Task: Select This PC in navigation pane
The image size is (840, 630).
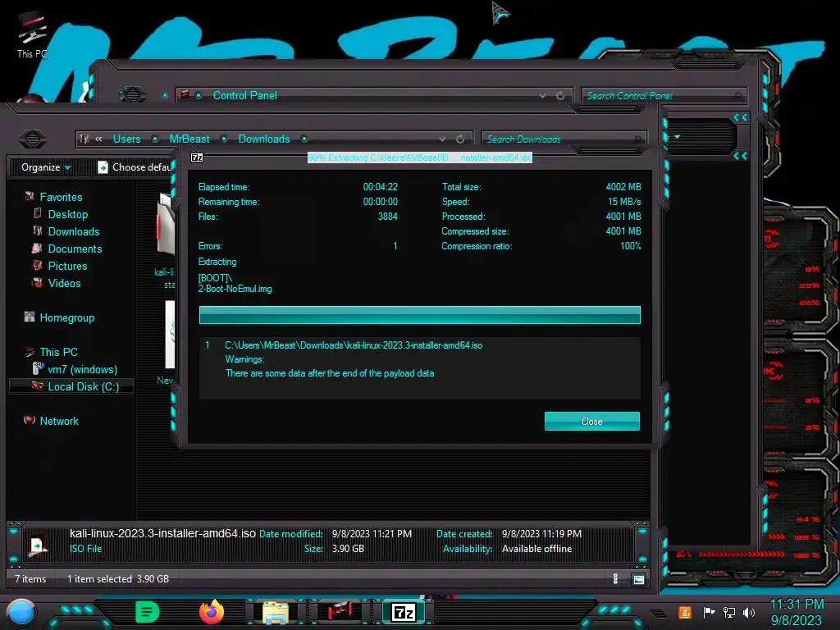Action: [58, 352]
